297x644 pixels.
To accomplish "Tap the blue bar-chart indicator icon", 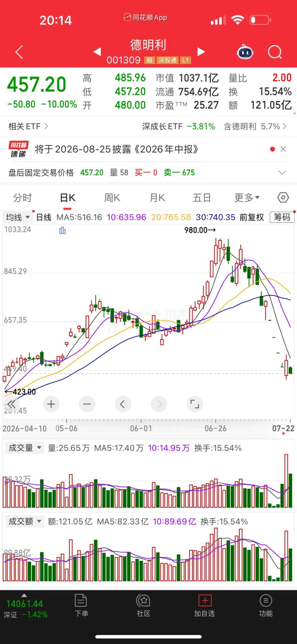I will pos(62,231).
